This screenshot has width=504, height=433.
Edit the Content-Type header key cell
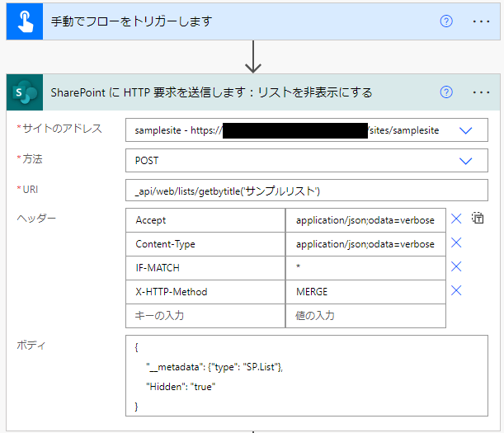[x=205, y=244]
